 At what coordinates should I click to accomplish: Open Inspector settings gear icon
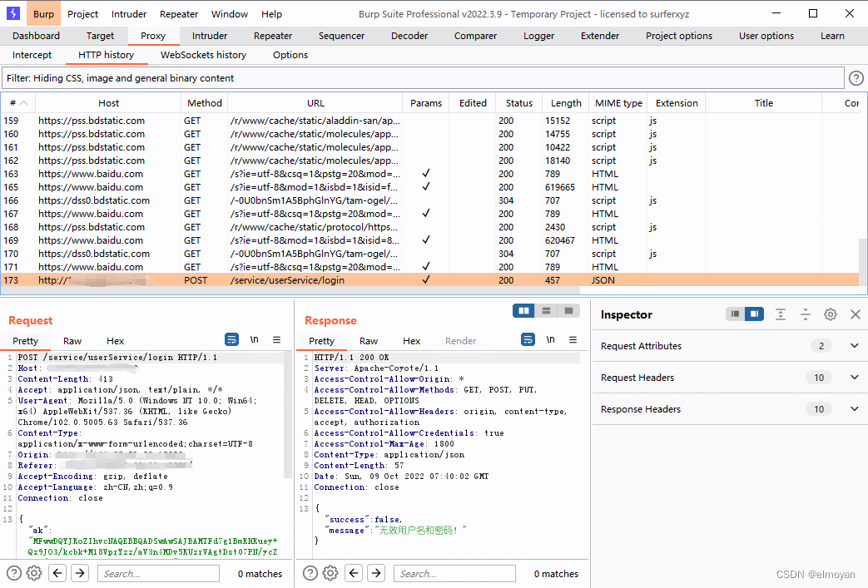coord(831,314)
